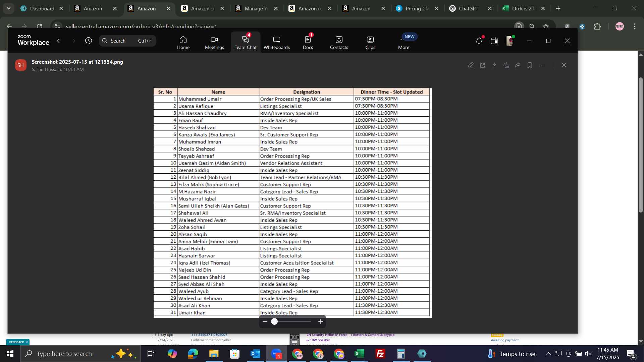Close the Dashboard browser tab
The height and width of the screenshot is (362, 644).
[61, 8]
